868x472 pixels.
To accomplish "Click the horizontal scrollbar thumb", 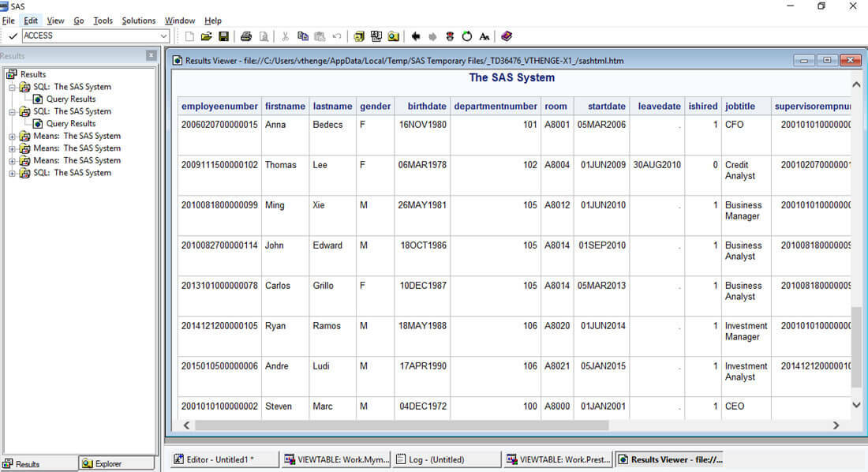I will coord(402,425).
